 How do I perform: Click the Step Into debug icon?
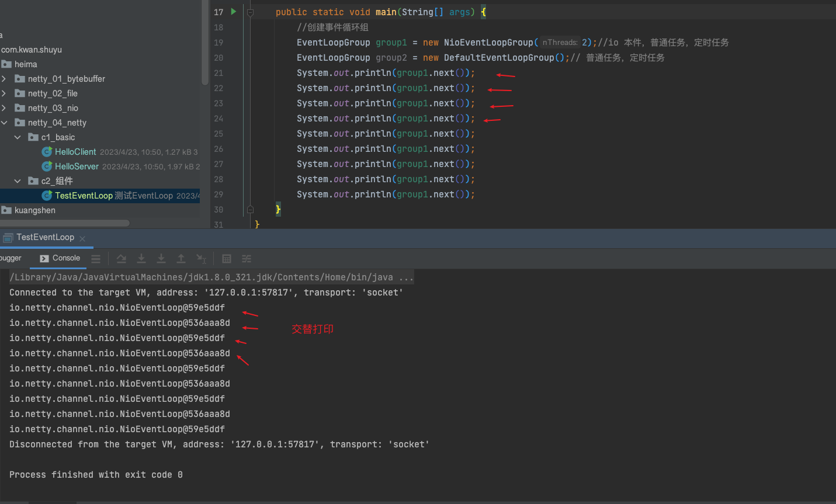point(141,259)
